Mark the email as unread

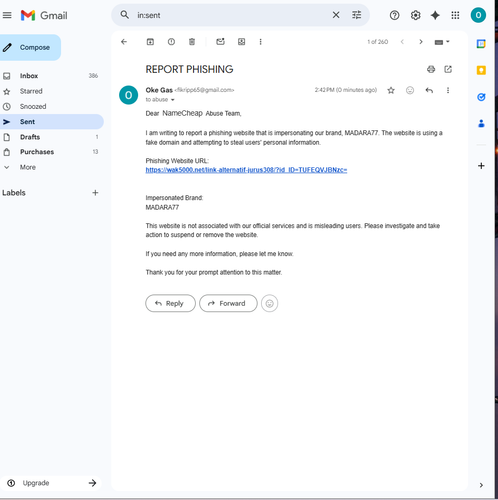220,42
